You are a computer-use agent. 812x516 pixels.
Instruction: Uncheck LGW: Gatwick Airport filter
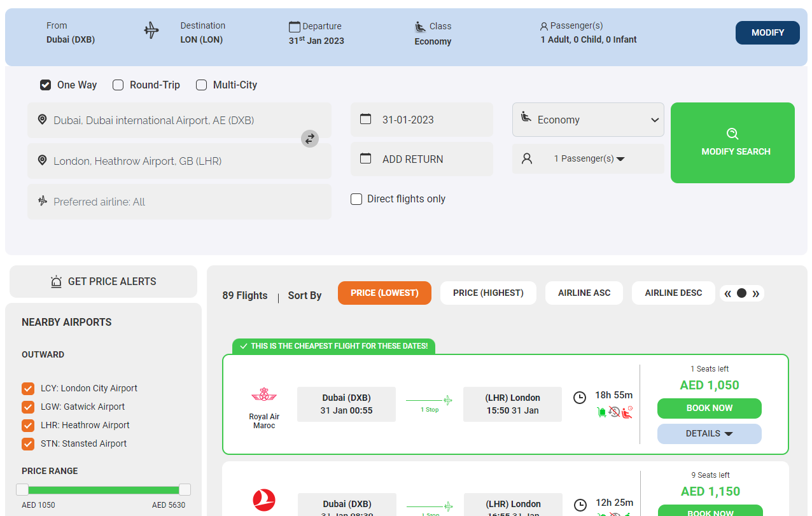[28, 407]
